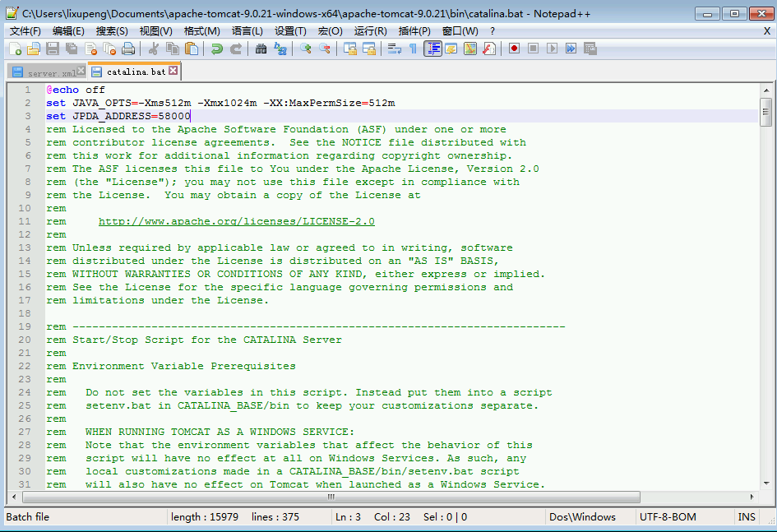Click the Redo arrow icon
Viewport: 777px width, 532px height.
point(236,49)
